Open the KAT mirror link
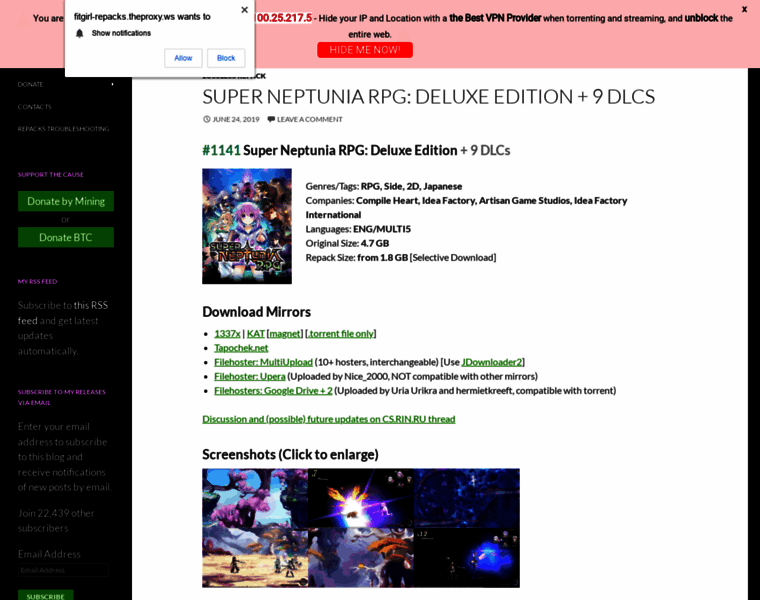760x600 pixels. pos(255,333)
